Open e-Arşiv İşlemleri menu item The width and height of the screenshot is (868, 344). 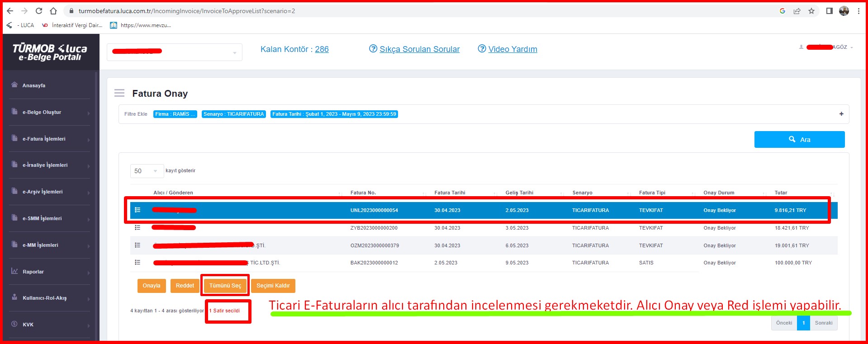(43, 192)
